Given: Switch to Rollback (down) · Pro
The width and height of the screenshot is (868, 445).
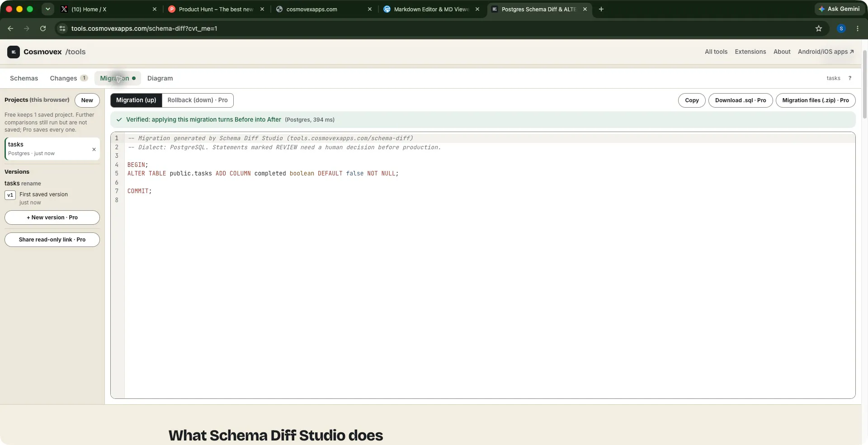Looking at the screenshot, I should point(198,100).
